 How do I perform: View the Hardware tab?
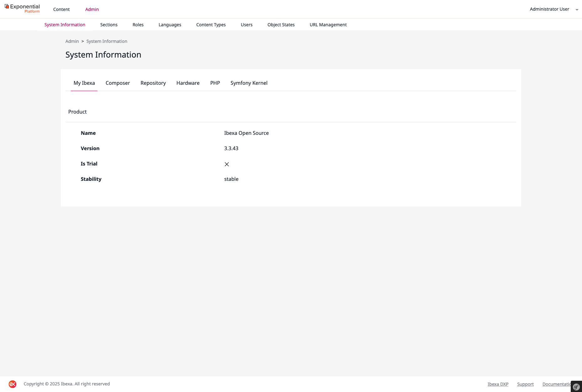188,83
